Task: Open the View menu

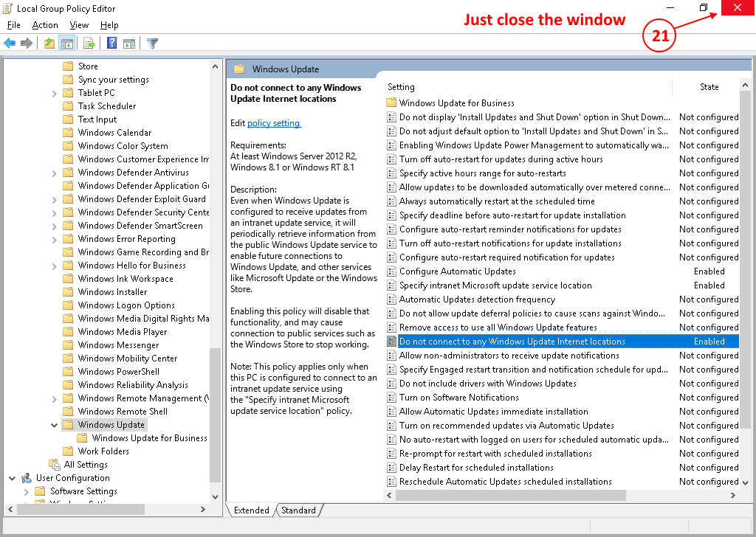Action: point(79,25)
